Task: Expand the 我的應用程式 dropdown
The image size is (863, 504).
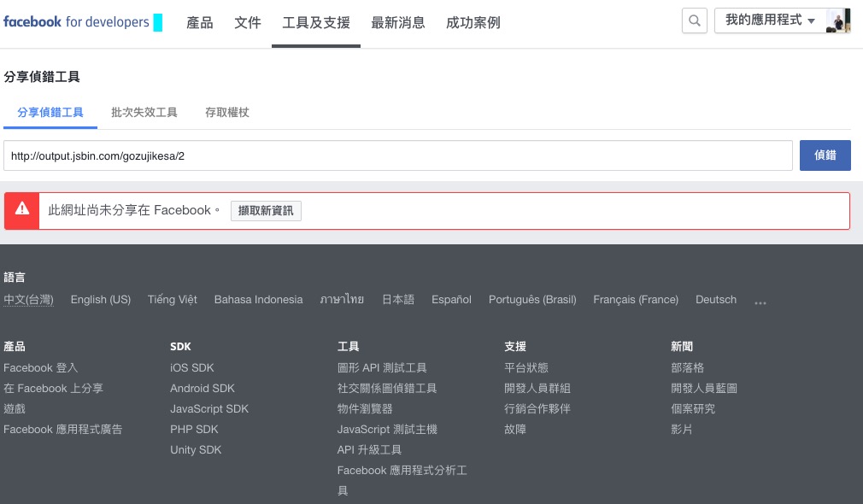Action: click(x=771, y=21)
